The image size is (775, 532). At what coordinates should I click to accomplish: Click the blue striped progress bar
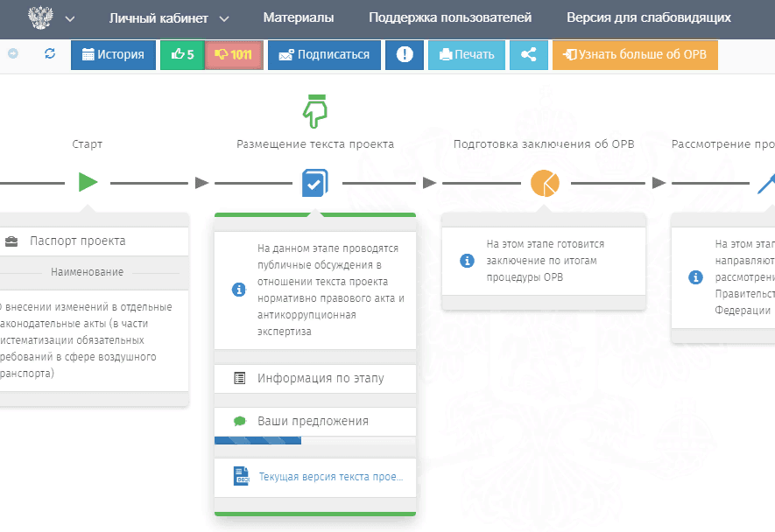click(257, 441)
